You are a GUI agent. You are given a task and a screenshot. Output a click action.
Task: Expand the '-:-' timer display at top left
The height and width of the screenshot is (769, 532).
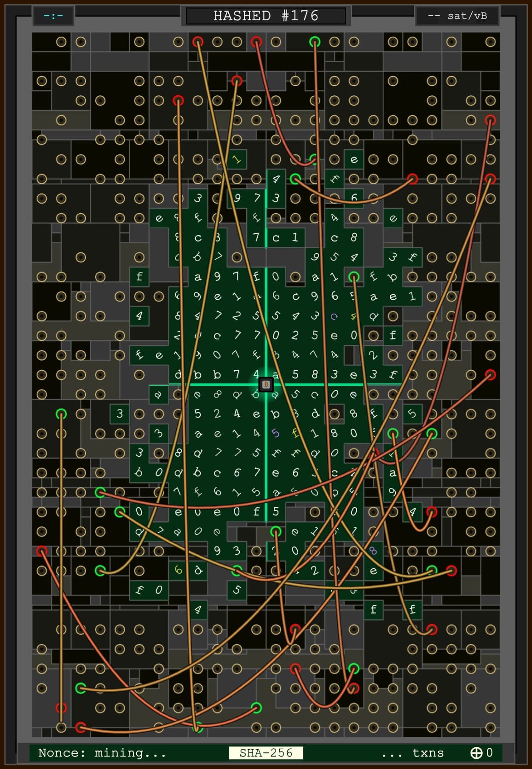(53, 16)
